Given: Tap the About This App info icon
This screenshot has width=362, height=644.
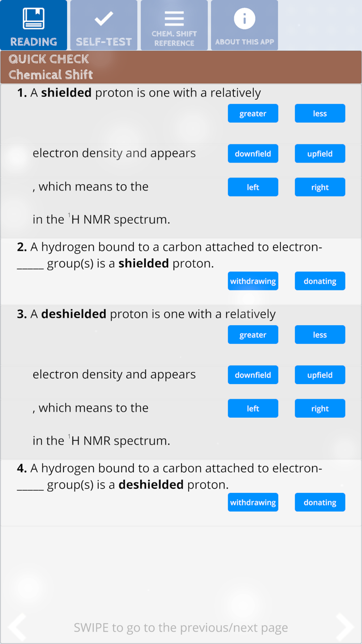Looking at the screenshot, I should (x=245, y=19).
